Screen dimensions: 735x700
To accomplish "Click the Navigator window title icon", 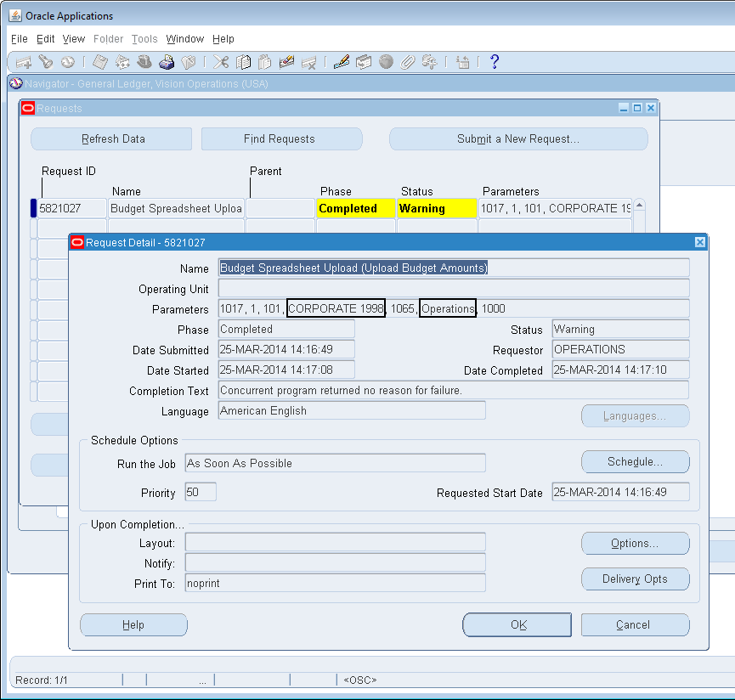I will (16, 83).
